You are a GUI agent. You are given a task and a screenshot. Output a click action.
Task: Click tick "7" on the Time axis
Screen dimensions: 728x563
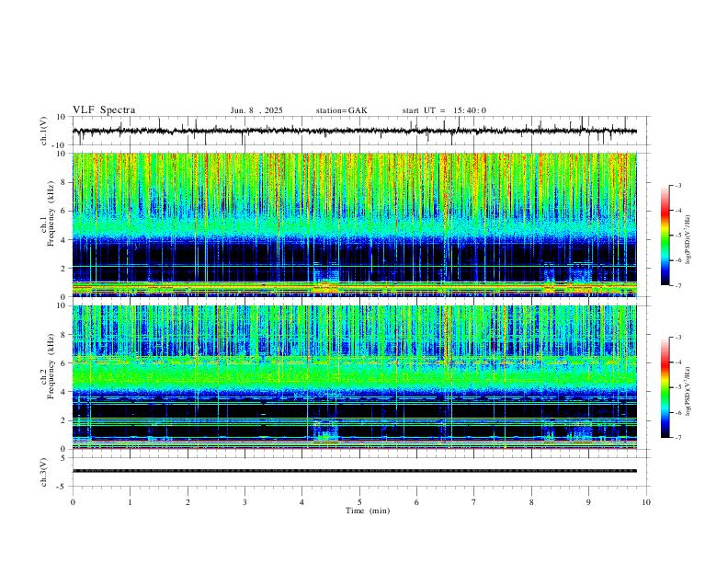(474, 502)
